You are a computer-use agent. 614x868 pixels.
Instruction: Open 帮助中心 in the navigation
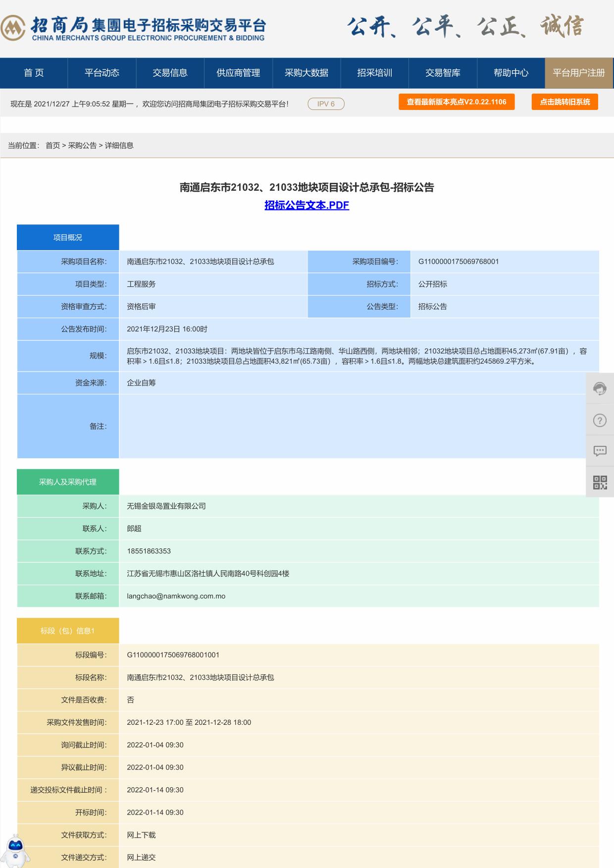click(511, 73)
